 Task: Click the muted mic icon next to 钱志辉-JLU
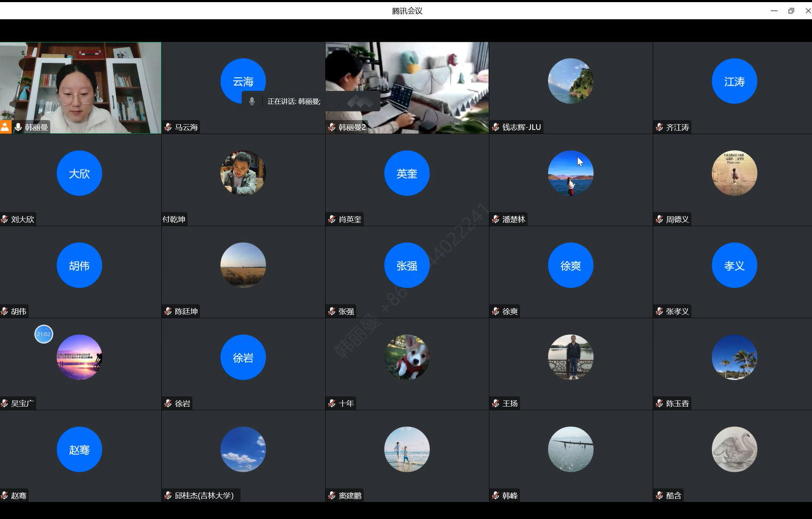(x=496, y=127)
